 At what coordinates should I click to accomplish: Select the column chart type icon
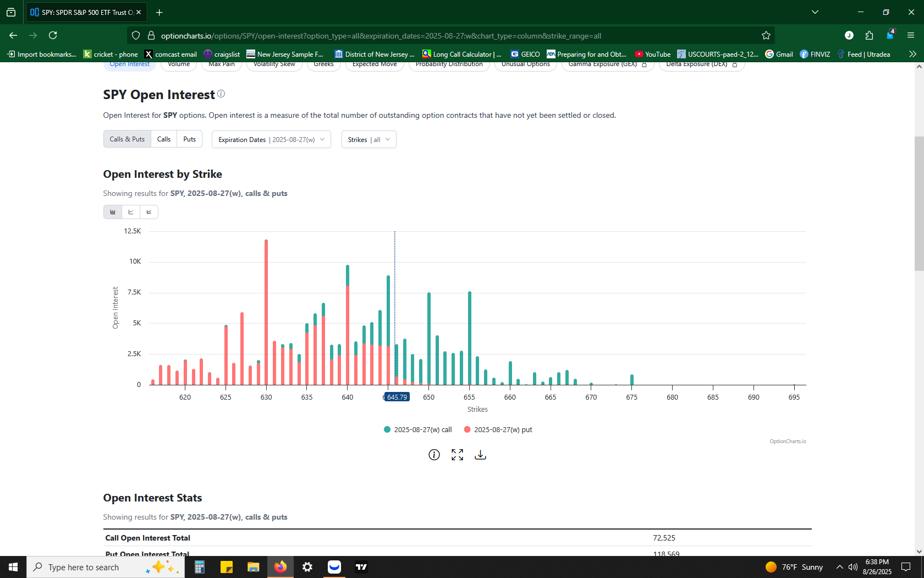point(113,212)
